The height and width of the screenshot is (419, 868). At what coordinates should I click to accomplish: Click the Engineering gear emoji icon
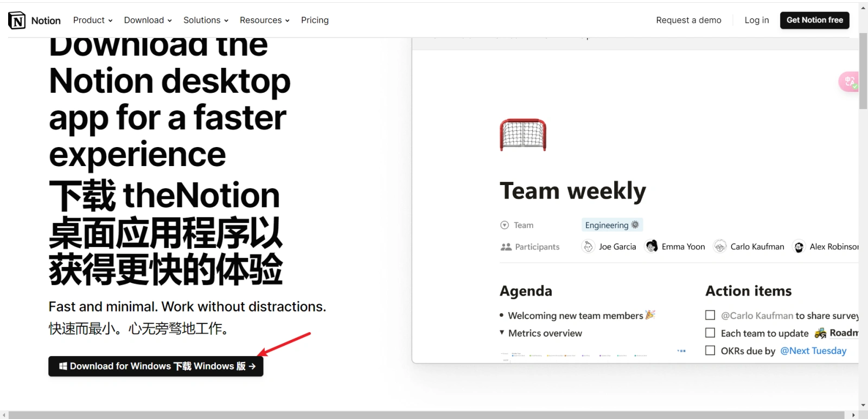635,225
